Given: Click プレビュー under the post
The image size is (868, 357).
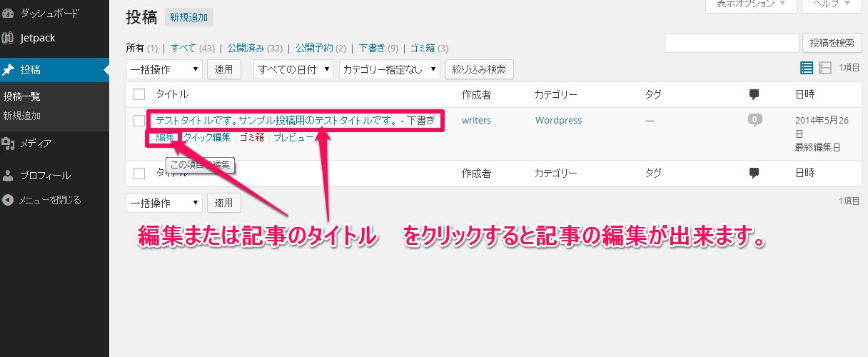Looking at the screenshot, I should pyautogui.click(x=294, y=137).
